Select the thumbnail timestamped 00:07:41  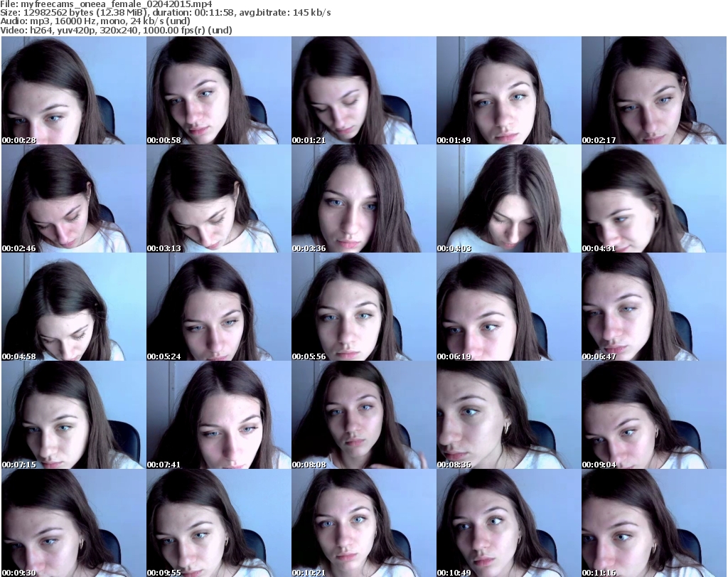[x=219, y=415]
